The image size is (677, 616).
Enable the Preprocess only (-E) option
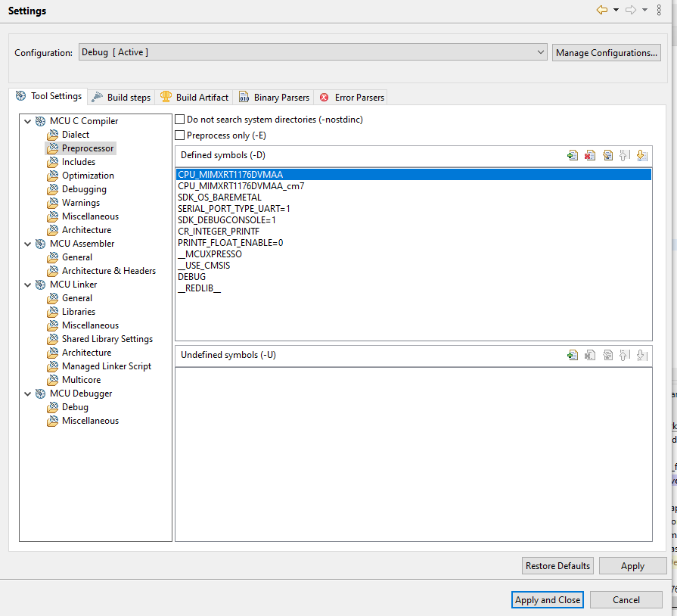point(179,134)
